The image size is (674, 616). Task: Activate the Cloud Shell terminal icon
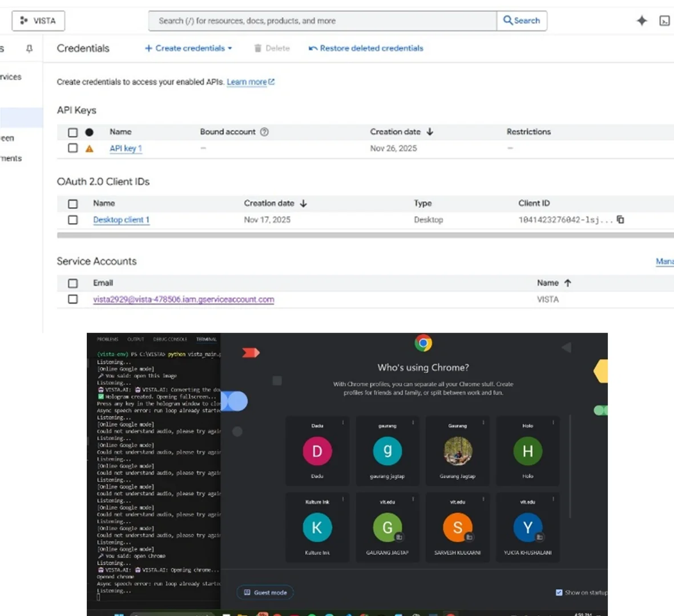tap(664, 21)
